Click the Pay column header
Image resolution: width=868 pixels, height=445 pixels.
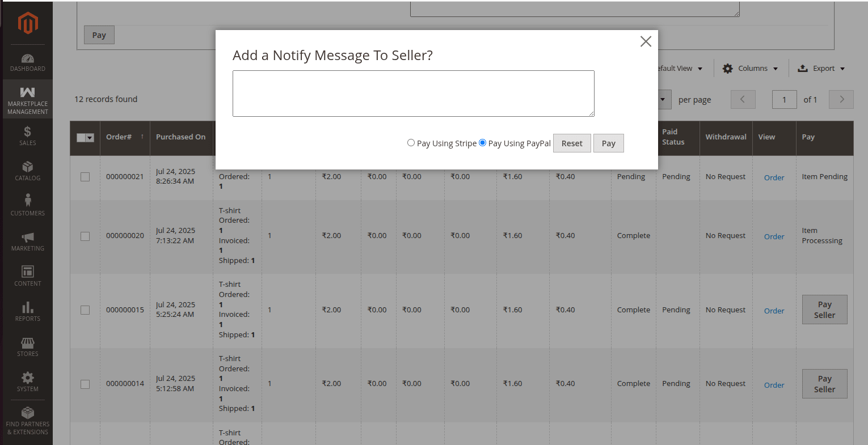pyautogui.click(x=825, y=137)
